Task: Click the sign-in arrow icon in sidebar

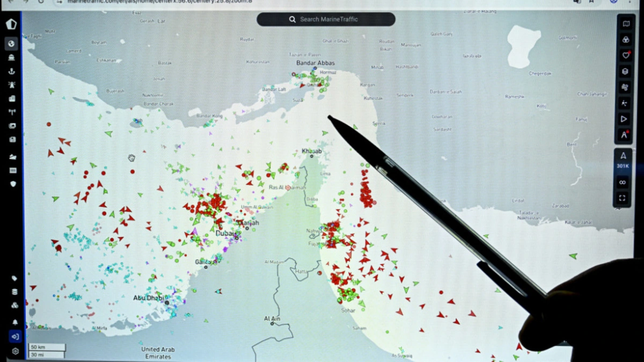Action: (15, 337)
